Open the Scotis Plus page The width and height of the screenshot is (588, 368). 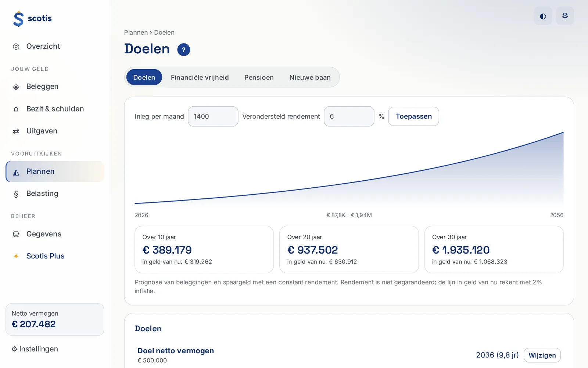tap(55, 256)
